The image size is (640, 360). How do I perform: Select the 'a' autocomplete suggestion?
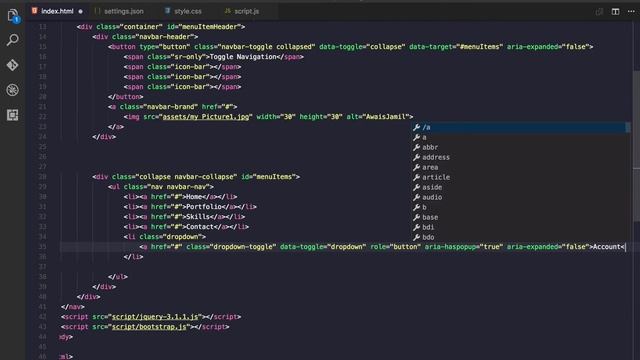click(x=520, y=137)
